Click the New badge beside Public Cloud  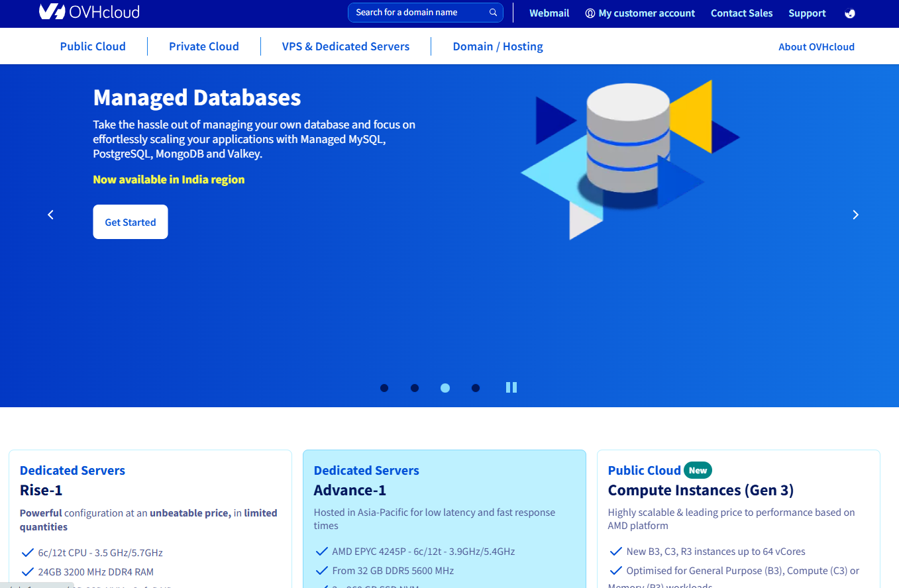pos(698,470)
